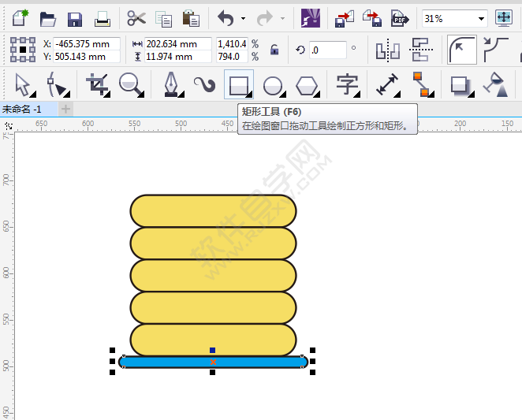Switch to the 未命名 -1 document tab
This screenshot has width=522, height=420.
point(23,109)
